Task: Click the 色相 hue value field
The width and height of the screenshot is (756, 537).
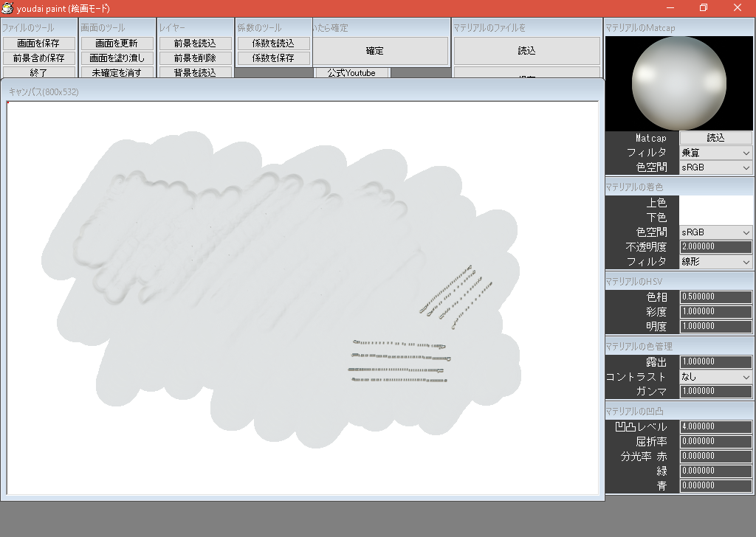Action: (x=715, y=297)
